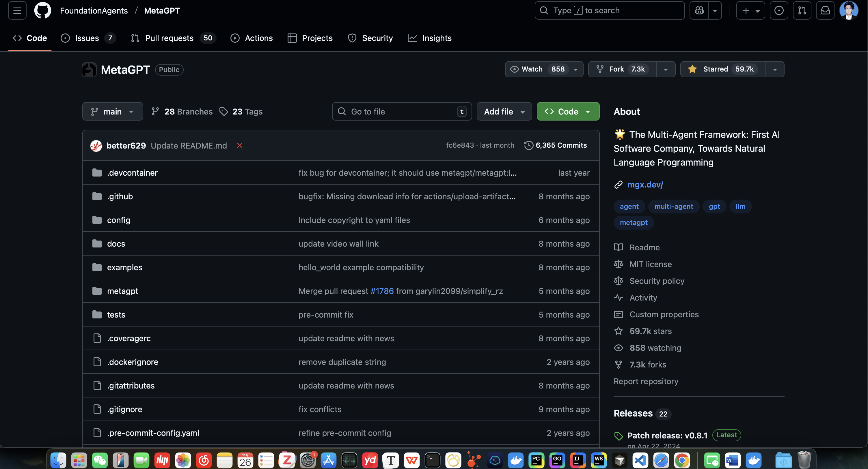Screen dimensions: 868x469
Task: Open the star lists dropdown arrow
Action: pos(775,69)
